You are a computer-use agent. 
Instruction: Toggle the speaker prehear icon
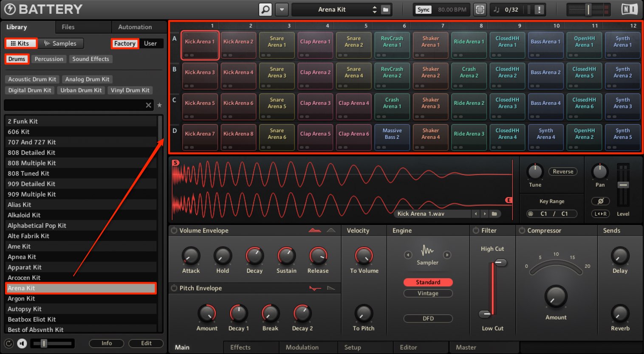click(22, 343)
